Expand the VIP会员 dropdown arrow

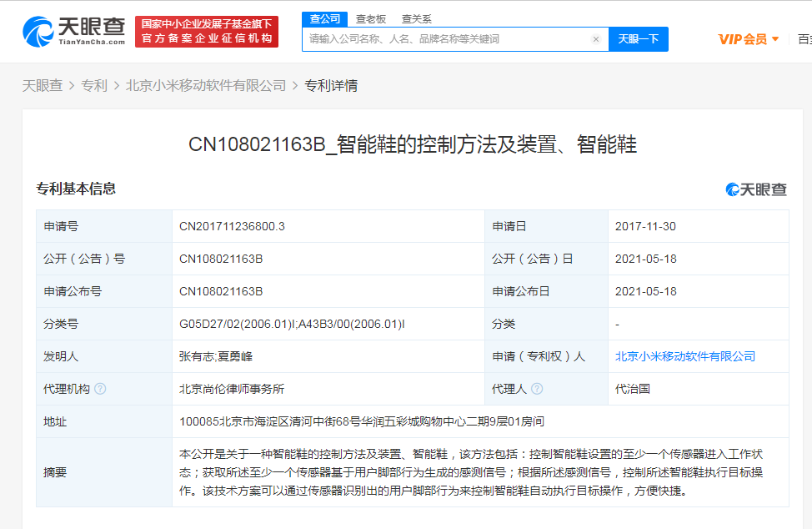pos(775,39)
